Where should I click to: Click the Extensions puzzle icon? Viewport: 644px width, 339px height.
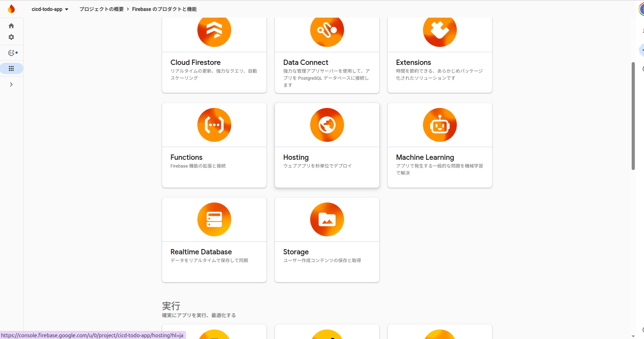click(x=440, y=30)
